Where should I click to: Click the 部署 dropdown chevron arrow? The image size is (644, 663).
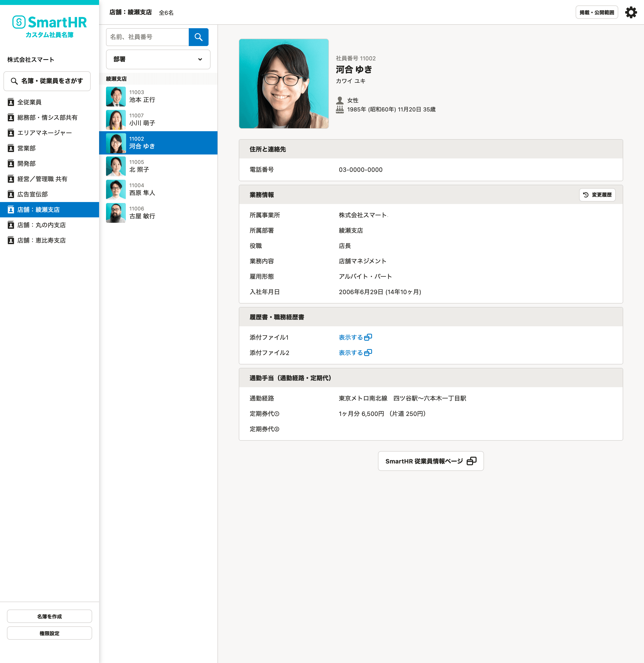(x=200, y=59)
